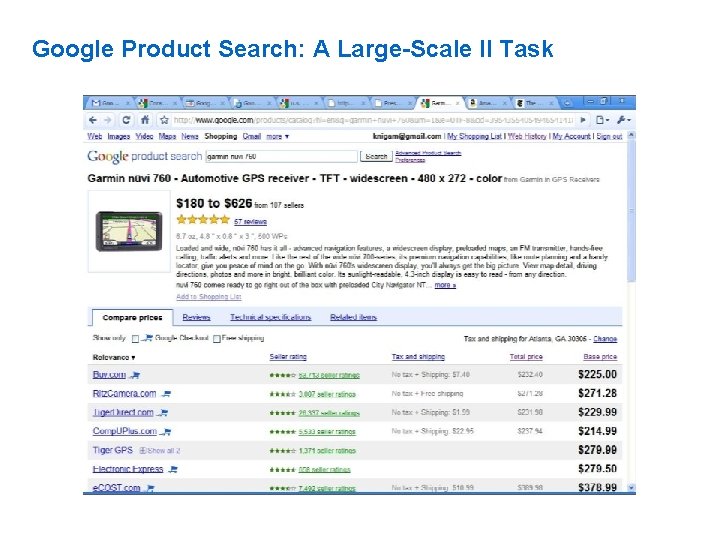Expand 'Show all 2' for Tiger GPS
This screenshot has height=540, width=720.
point(160,451)
